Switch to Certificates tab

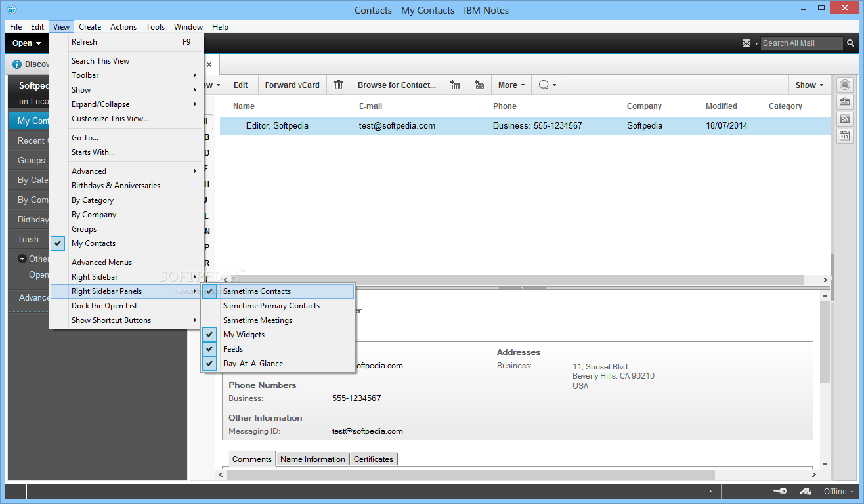point(374,459)
